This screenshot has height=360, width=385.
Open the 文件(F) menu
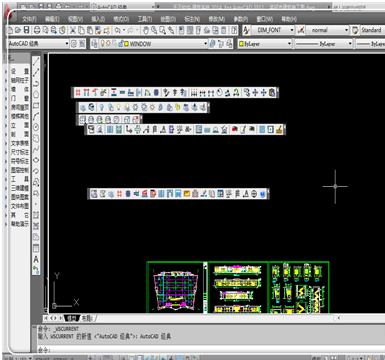point(30,19)
